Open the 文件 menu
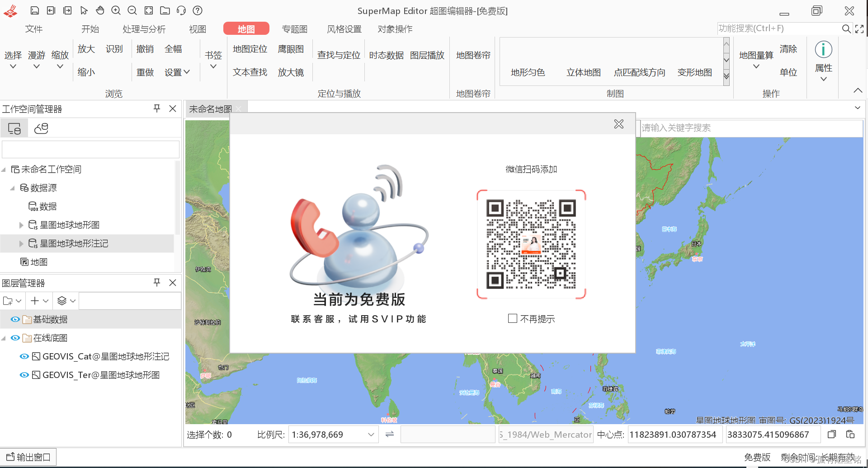868x468 pixels. point(34,29)
